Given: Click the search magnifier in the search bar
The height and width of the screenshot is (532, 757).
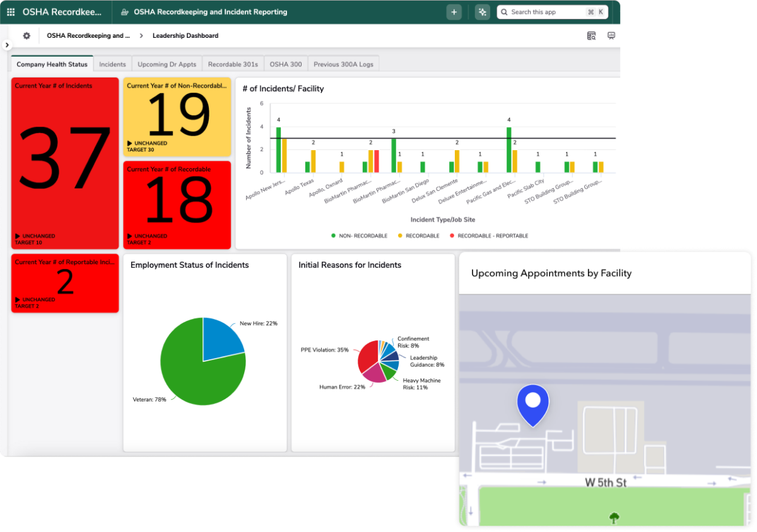Looking at the screenshot, I should [503, 11].
